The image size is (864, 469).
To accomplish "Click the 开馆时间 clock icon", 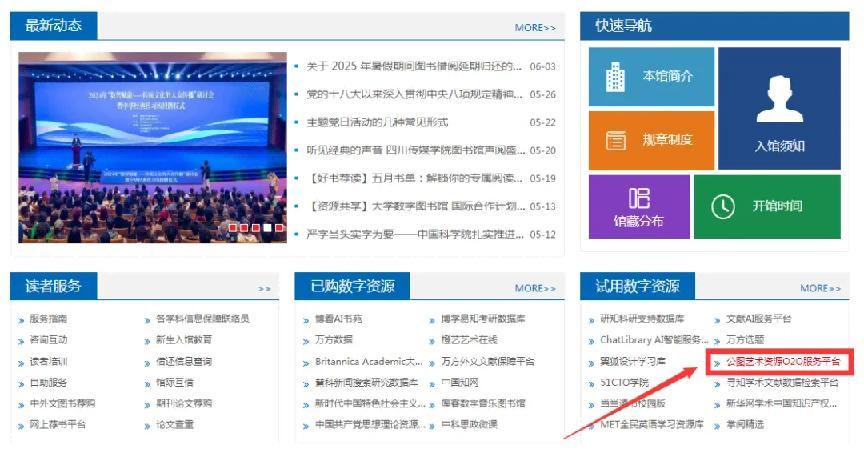I will [x=722, y=206].
